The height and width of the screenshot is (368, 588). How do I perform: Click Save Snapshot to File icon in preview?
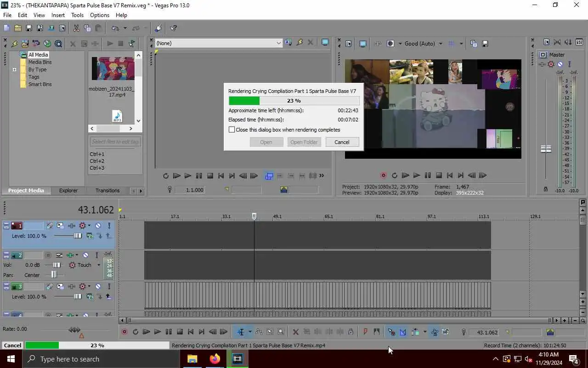485,44
